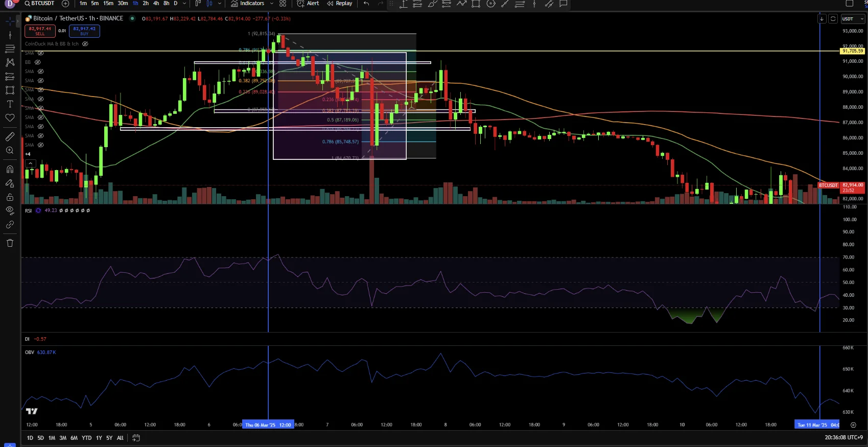Activate the Zoom In tool
Viewport: 868px width, 447px height.
(x=10, y=150)
